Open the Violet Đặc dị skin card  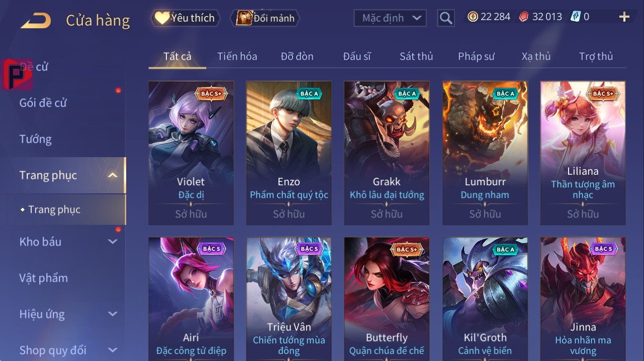(x=191, y=153)
